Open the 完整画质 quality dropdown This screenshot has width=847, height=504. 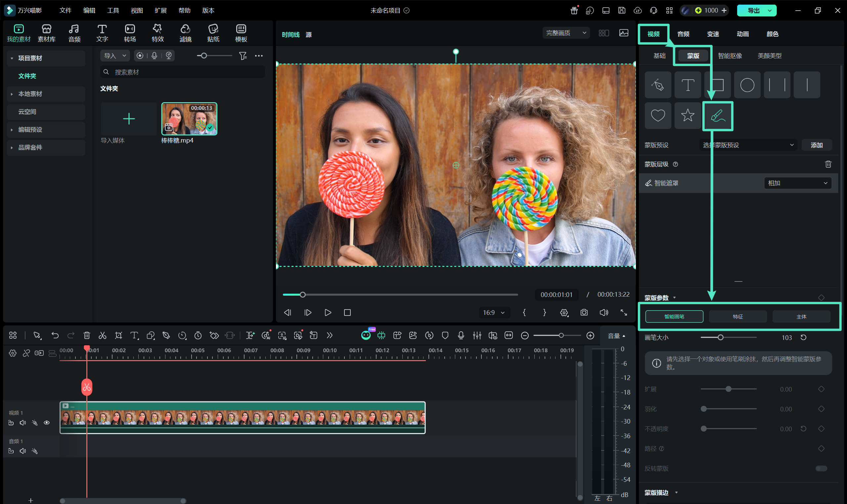point(566,33)
